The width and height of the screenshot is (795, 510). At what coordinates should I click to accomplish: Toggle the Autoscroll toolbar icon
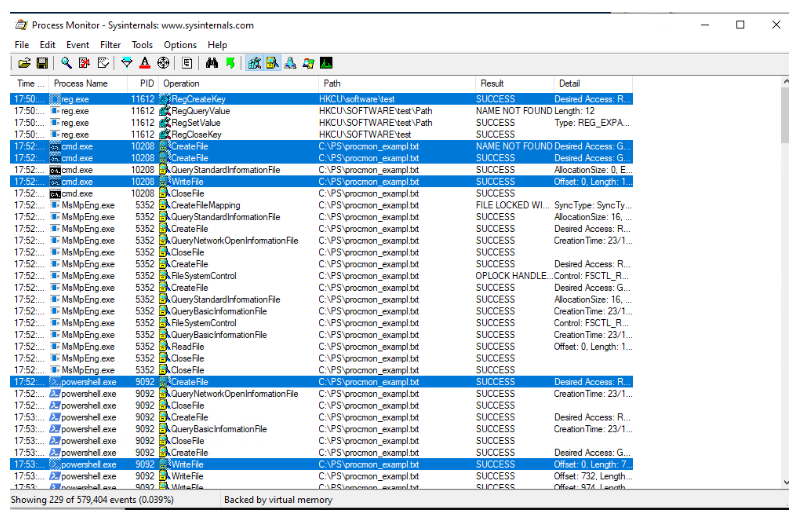click(84, 63)
